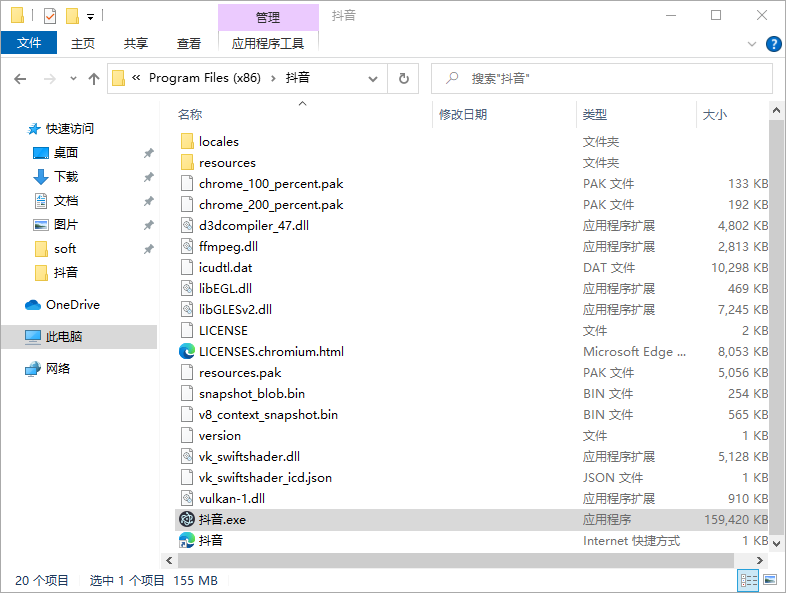Image resolution: width=786 pixels, height=593 pixels.
Task: Select OneDrive in the navigation pane
Action: tap(73, 305)
